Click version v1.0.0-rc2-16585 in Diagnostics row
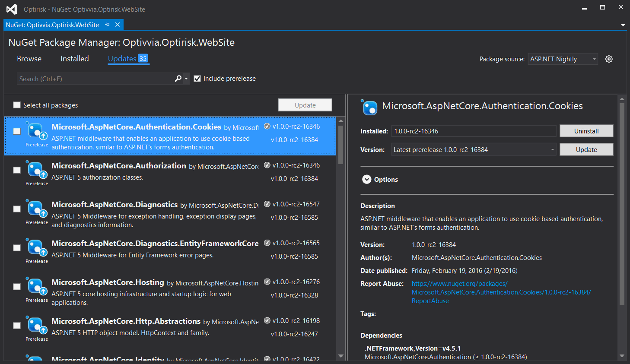The height and width of the screenshot is (364, 630). (294, 218)
